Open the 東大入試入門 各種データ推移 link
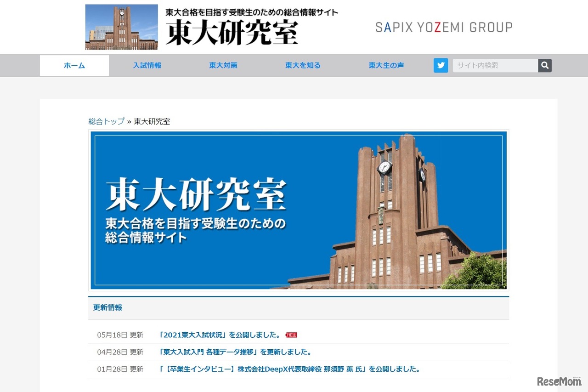 click(x=236, y=352)
